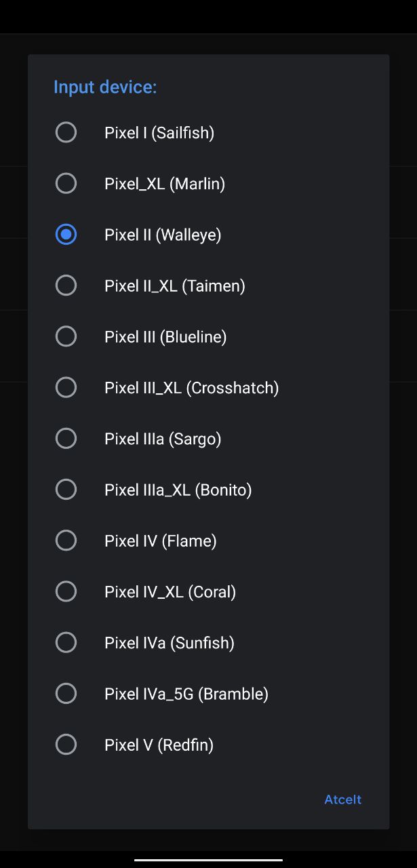Tap the Pixel III_XL (Crosshatch) label
Viewport: 417px width, 868px height.
(x=192, y=388)
